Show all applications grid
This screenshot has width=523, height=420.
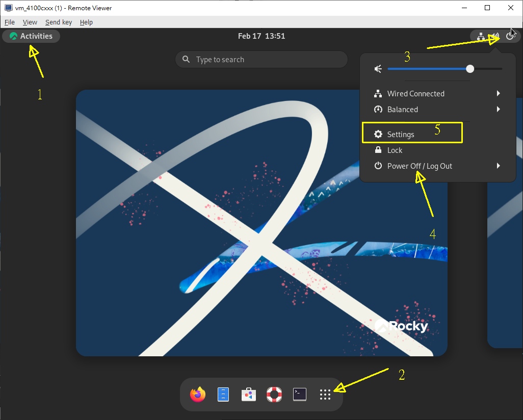tap(325, 395)
